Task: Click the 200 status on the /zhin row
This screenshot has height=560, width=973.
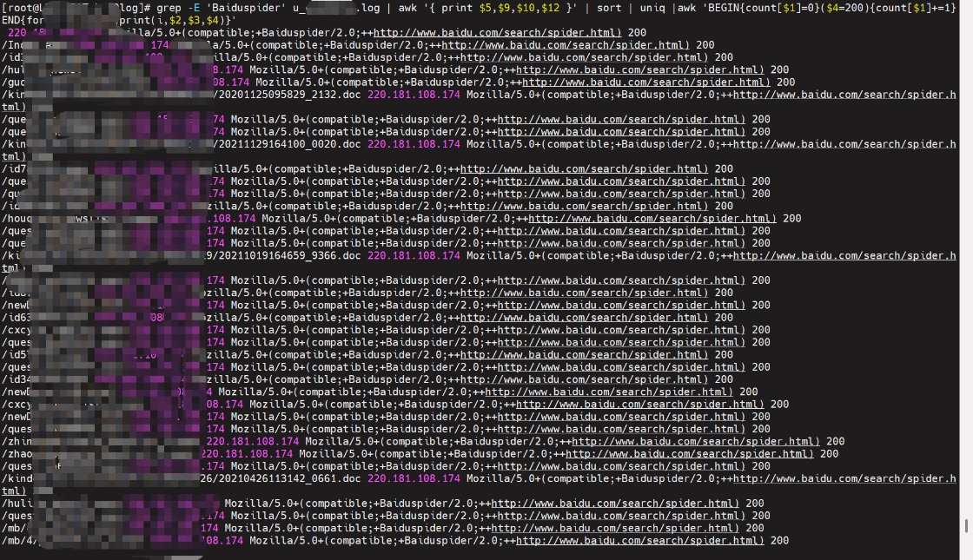Action: [835, 442]
